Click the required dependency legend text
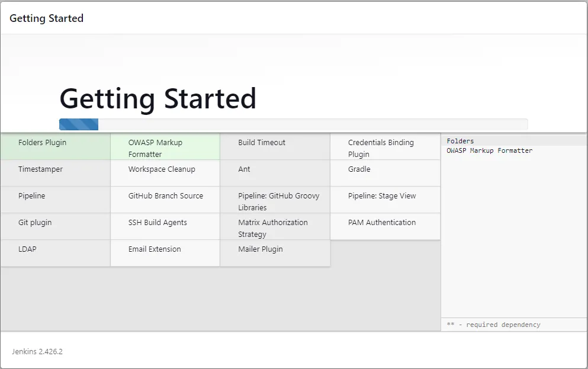The image size is (588, 369). tap(493, 325)
